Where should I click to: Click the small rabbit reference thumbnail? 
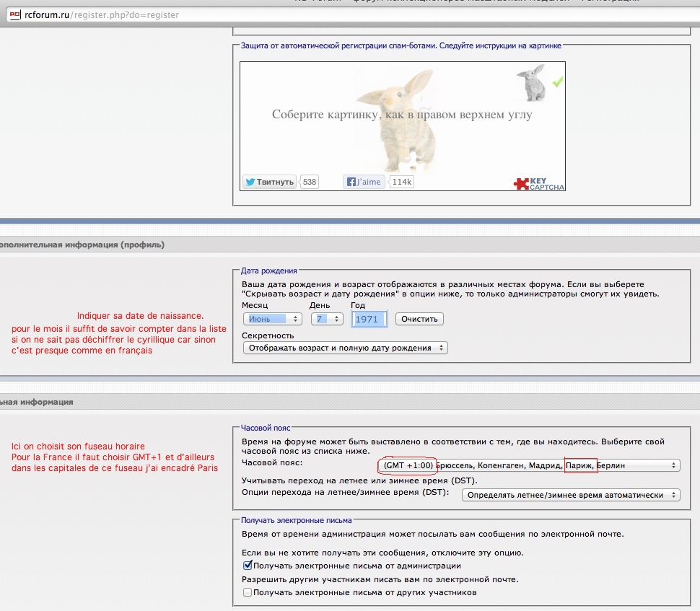532,82
